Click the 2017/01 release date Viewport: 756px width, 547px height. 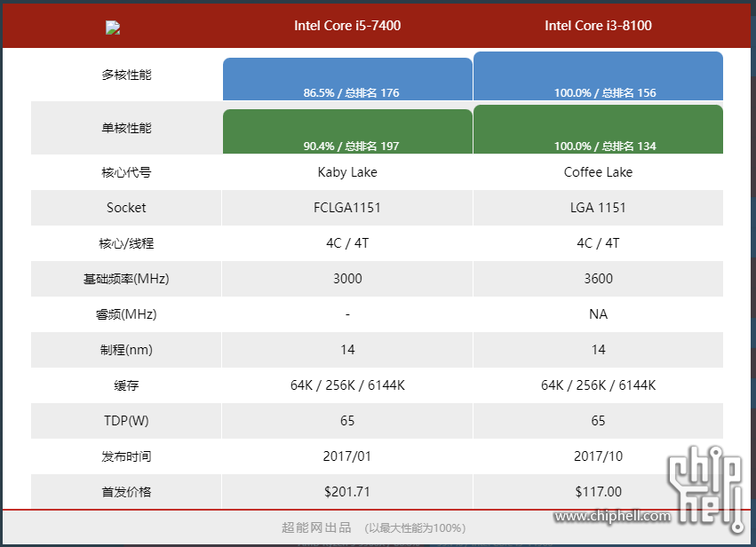(347, 456)
